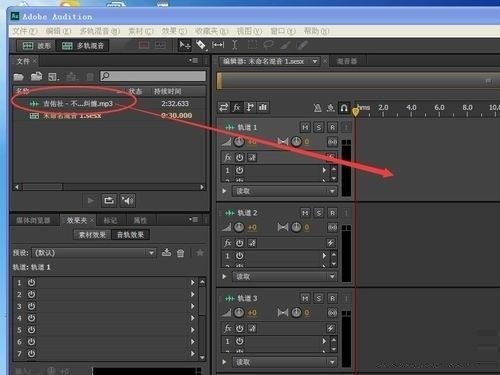
Task: Adjust Track 3 volume knob
Action: [239, 313]
